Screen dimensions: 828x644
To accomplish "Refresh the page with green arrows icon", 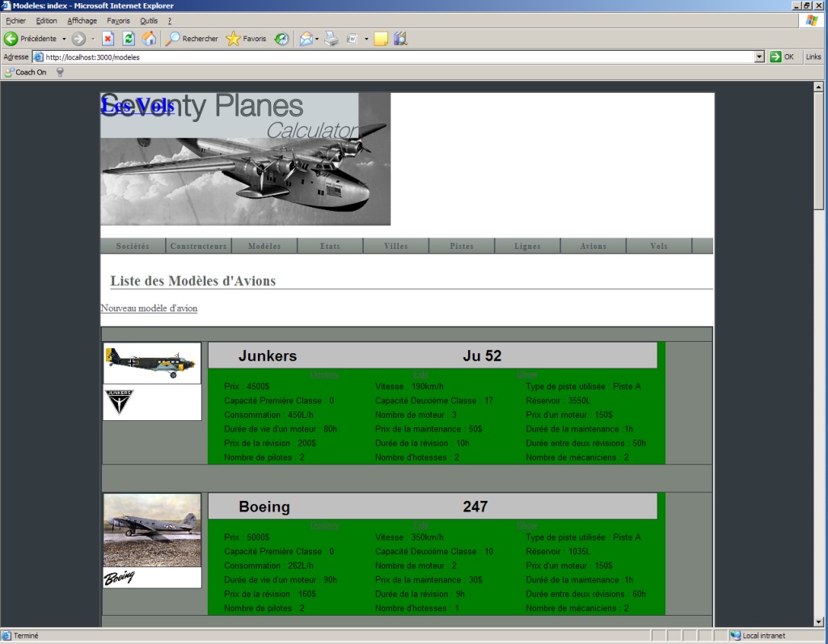I will 129,39.
